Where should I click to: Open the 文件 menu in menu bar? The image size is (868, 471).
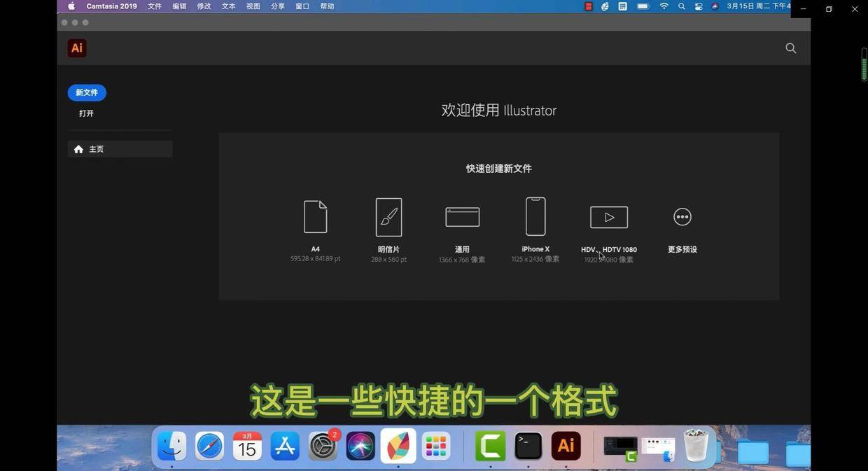pos(155,6)
